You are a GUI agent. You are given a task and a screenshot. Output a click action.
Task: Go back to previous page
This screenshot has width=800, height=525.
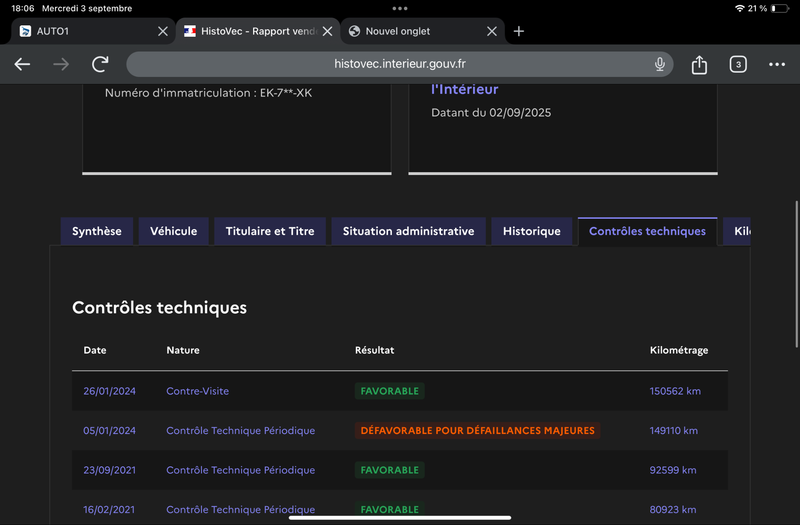(x=22, y=64)
